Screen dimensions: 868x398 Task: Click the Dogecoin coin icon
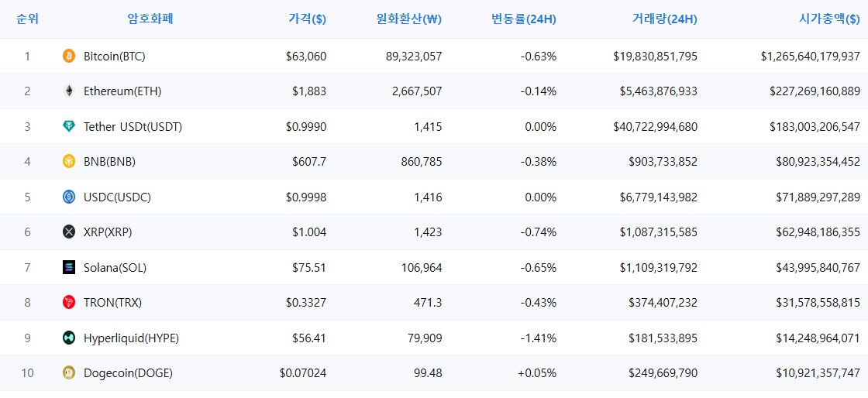(69, 373)
